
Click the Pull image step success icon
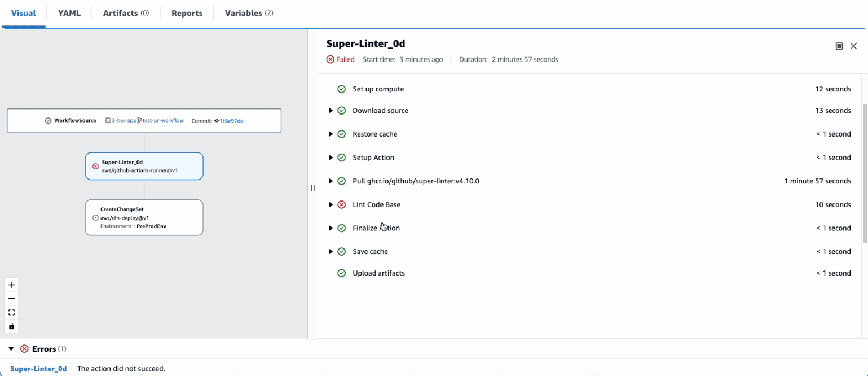tap(341, 181)
